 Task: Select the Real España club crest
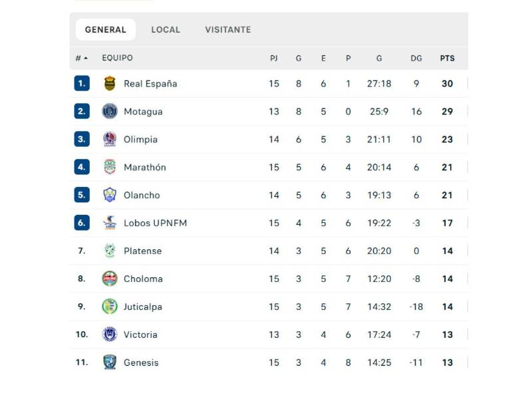[x=110, y=84]
